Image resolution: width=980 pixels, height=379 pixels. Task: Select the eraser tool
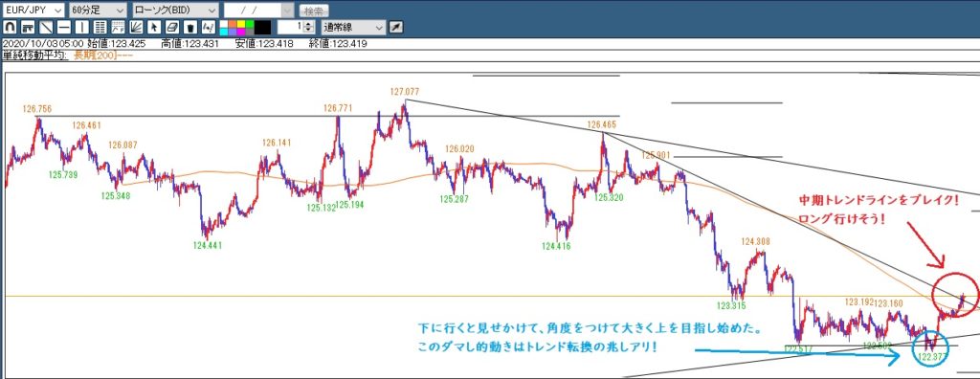point(172,28)
